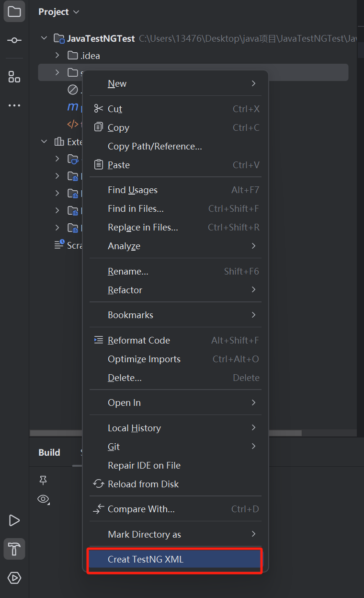
Task: Open the Project view dropdown
Action: pos(59,11)
